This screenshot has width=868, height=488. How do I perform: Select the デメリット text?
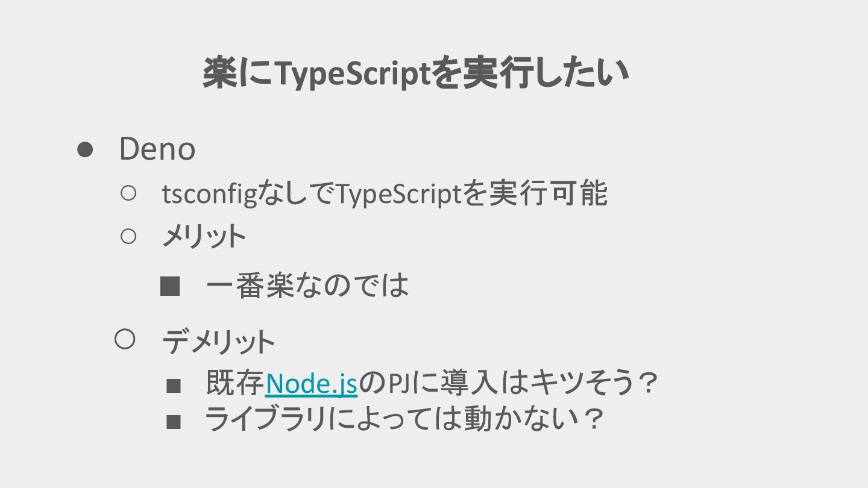pyautogui.click(x=218, y=342)
